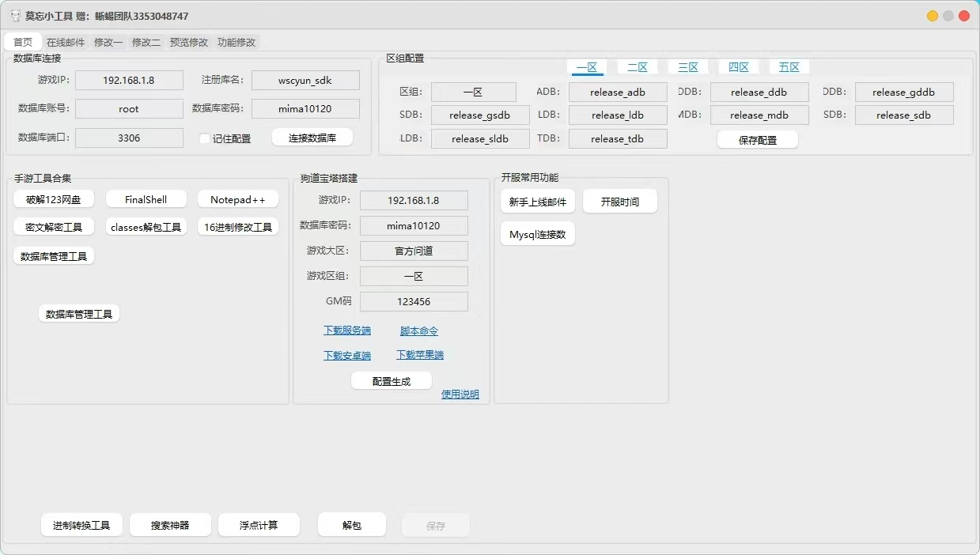
Task: Focus the GM码 input field
Action: (x=414, y=302)
